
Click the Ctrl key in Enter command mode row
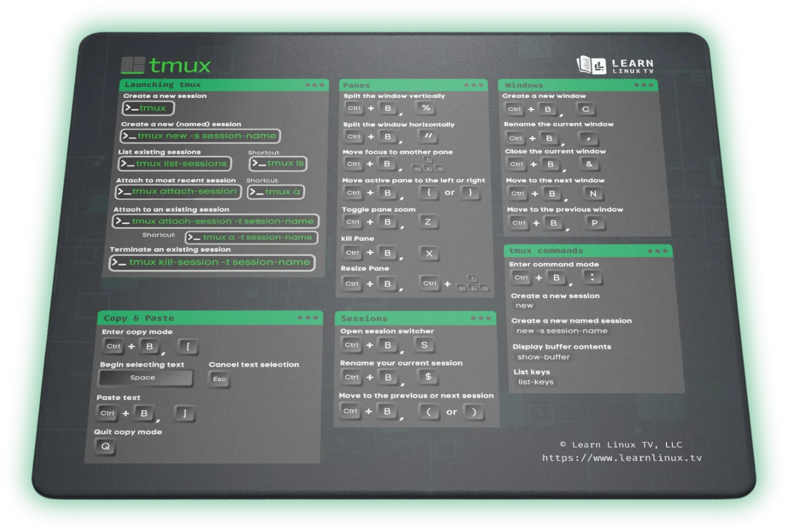pyautogui.click(x=521, y=277)
